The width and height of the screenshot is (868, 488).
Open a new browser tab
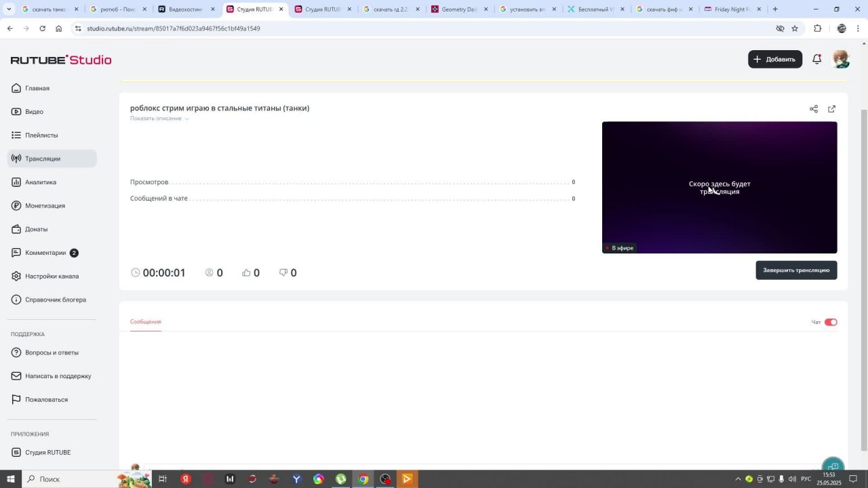click(775, 9)
